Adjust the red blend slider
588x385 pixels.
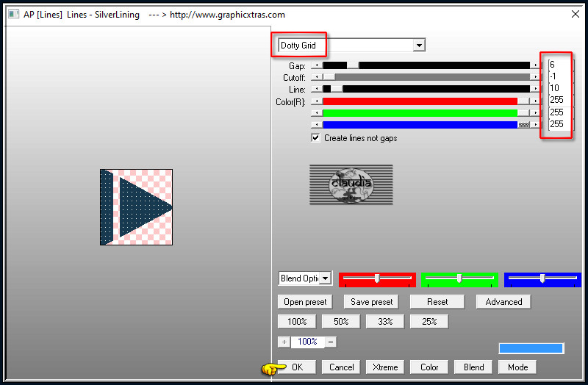(377, 278)
